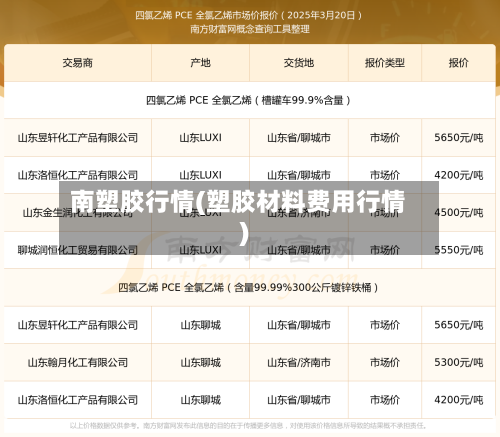Click 山东洛恒化工产品有限公司 in the 镀锌铁桶 section
This screenshot has width=500, height=437.
coord(78,400)
